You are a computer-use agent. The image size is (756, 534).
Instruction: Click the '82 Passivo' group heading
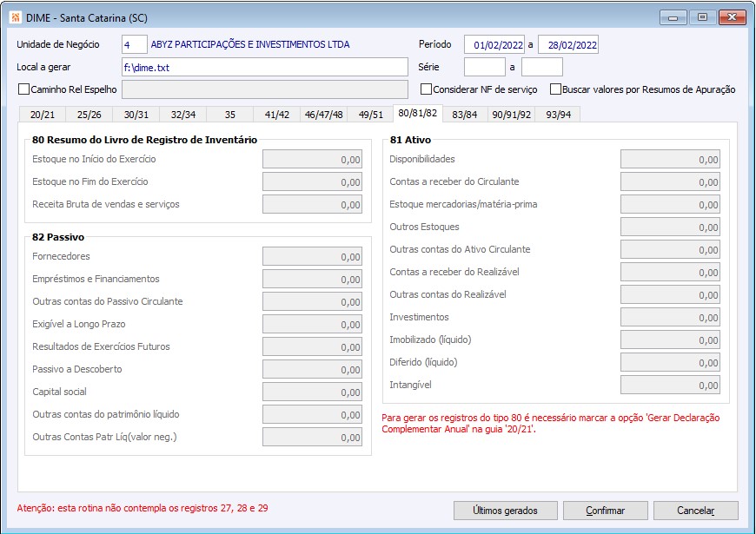point(58,237)
